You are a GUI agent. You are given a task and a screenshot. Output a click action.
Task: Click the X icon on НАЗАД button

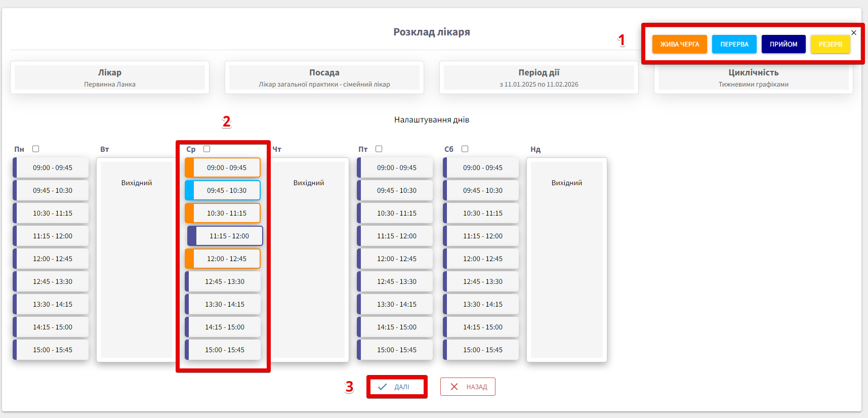tap(454, 387)
